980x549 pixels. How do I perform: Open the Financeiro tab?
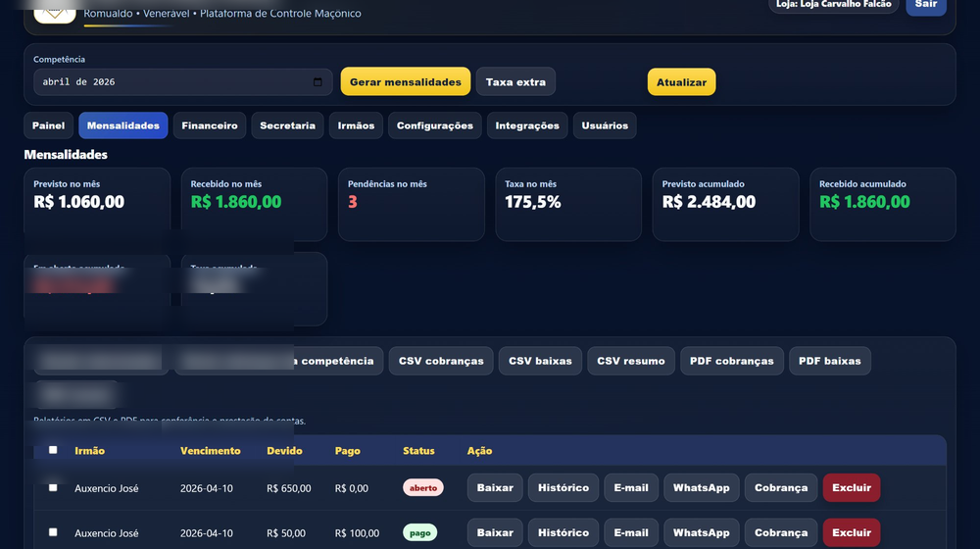(210, 125)
